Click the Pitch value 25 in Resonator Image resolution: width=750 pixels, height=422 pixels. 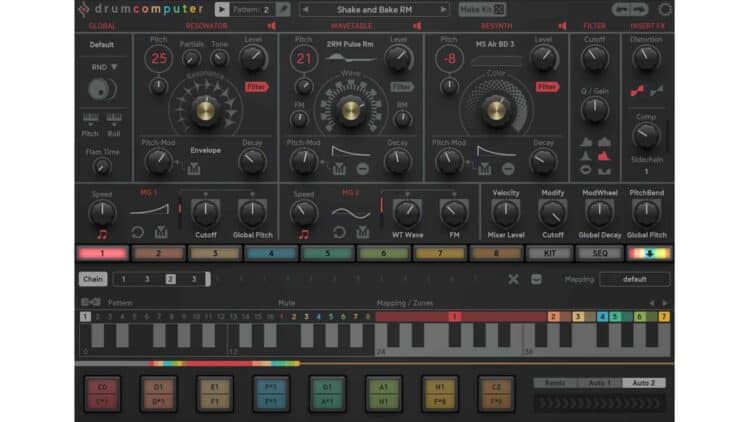pos(159,59)
